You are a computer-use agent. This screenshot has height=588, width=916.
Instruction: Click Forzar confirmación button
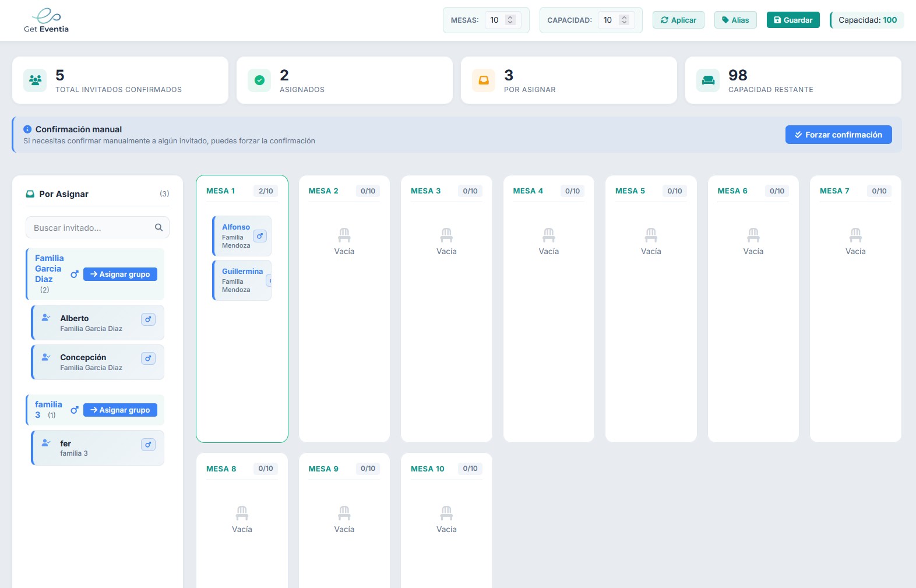[x=839, y=135]
